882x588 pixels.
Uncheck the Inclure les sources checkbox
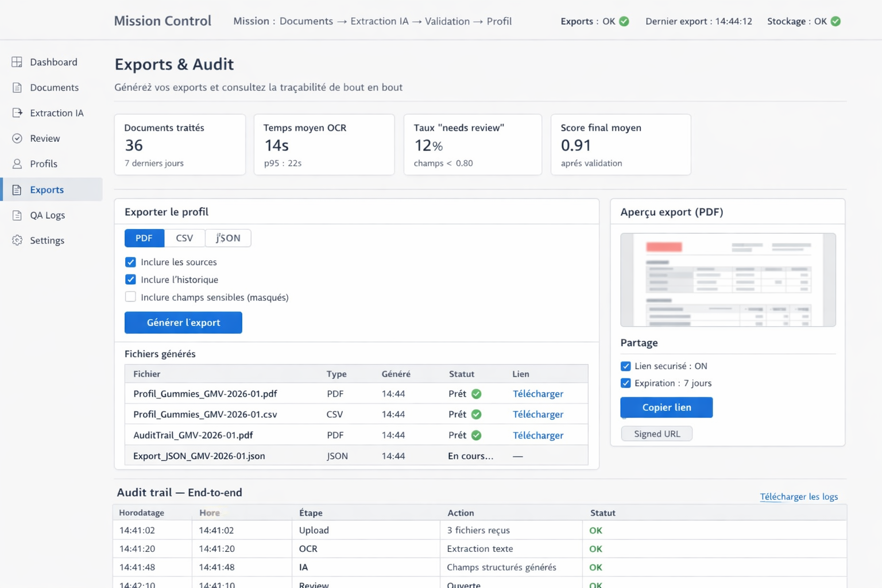pyautogui.click(x=130, y=262)
